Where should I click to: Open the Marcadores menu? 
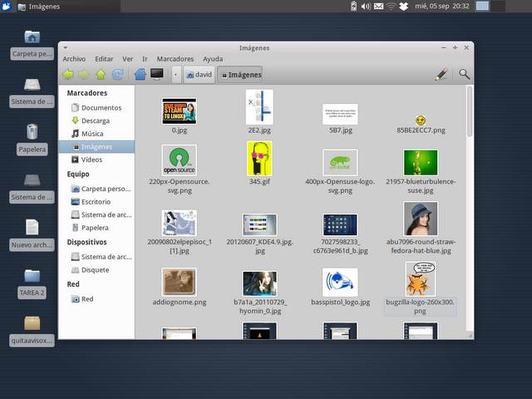pos(175,59)
